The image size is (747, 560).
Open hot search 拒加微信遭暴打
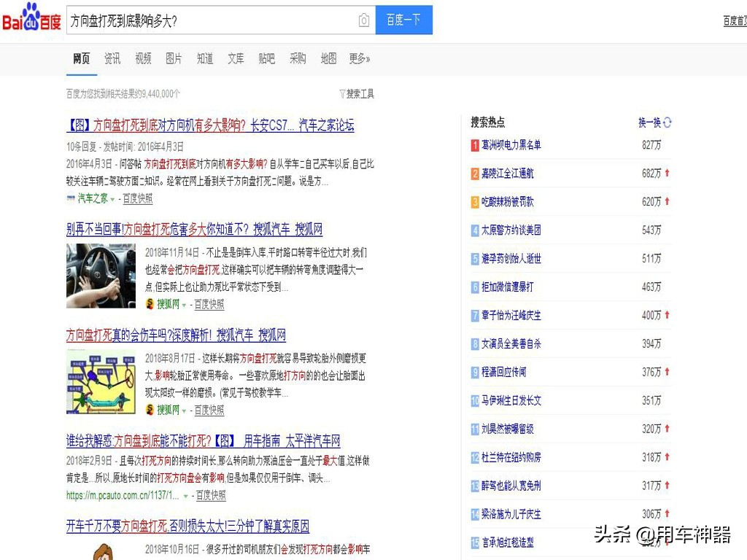pyautogui.click(x=508, y=287)
